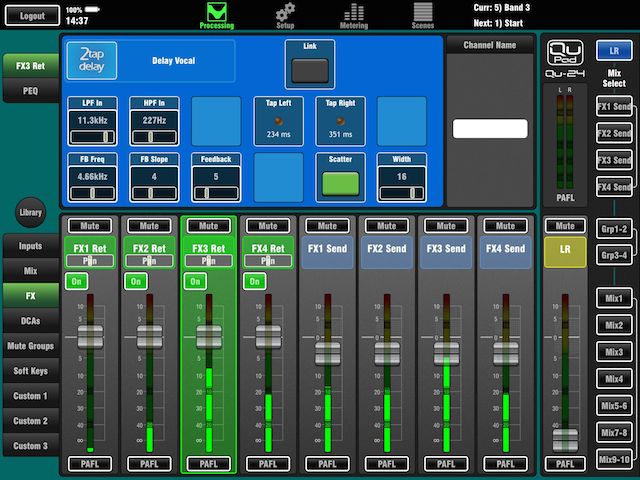Select Mix1 in Mix Select
This screenshot has height=480, width=640.
613,298
